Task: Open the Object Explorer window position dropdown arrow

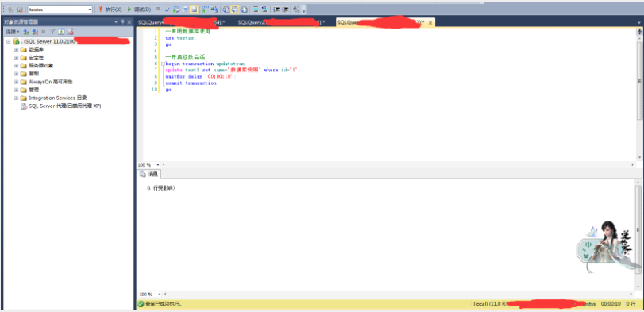Action: pyautogui.click(x=116, y=22)
